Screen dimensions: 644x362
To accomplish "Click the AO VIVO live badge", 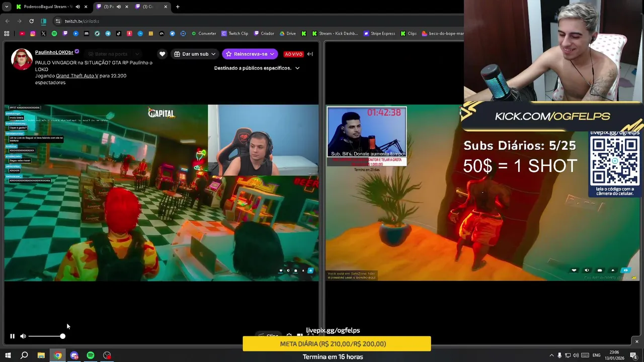I will [x=293, y=54].
